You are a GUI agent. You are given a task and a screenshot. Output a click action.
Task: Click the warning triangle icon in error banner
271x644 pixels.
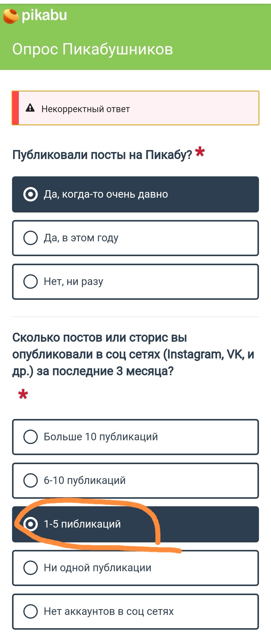30,108
